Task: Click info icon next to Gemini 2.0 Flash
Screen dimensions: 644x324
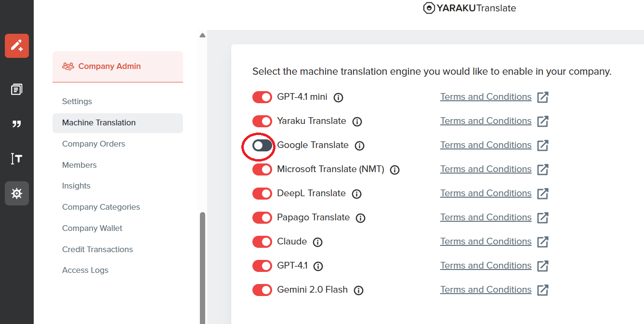Action: pyautogui.click(x=358, y=290)
